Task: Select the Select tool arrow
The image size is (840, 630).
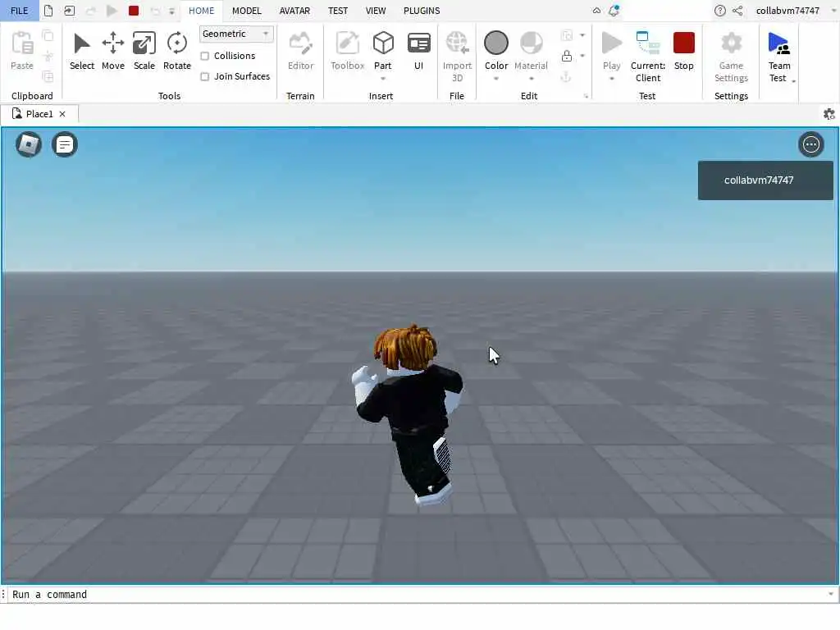Action: (x=82, y=51)
